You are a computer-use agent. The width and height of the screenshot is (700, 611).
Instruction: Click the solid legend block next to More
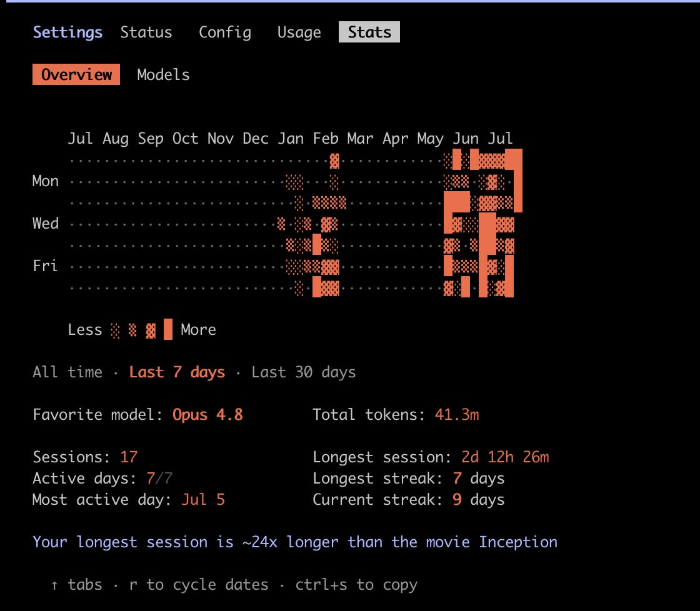(168, 329)
